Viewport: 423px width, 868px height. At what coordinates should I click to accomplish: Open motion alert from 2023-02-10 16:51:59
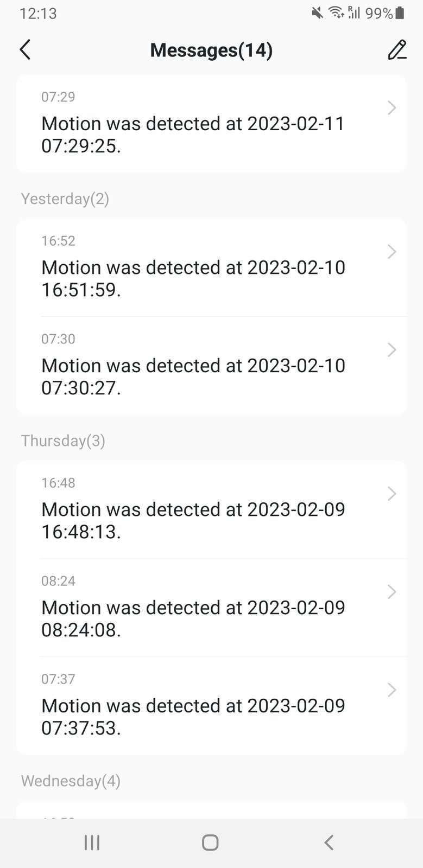point(193,278)
